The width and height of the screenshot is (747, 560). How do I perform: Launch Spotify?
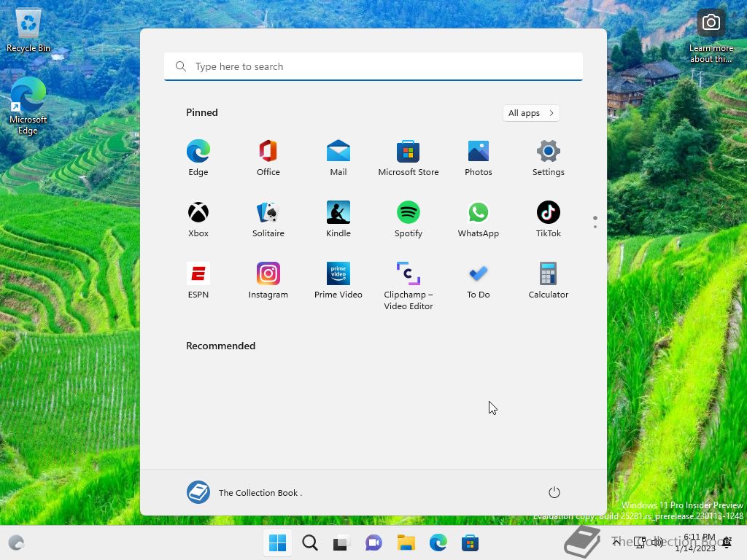click(x=409, y=219)
